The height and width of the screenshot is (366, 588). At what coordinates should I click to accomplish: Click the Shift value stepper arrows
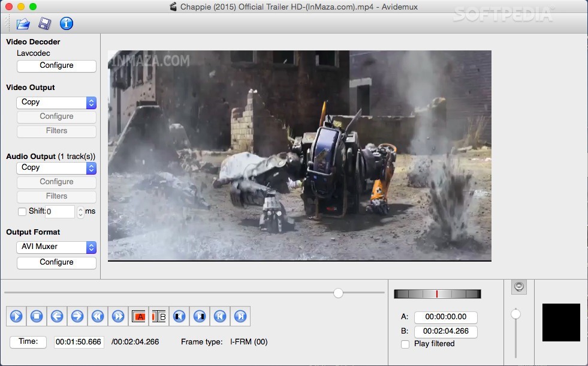80,212
